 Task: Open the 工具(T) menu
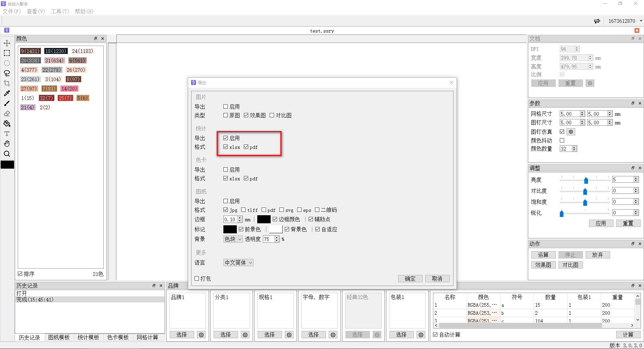pos(60,11)
